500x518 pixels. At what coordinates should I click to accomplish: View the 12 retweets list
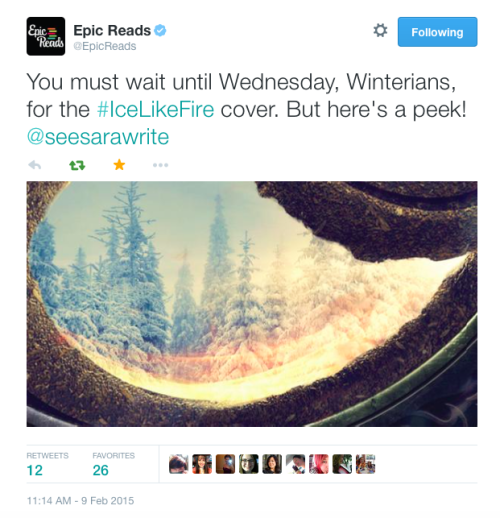coord(47,464)
